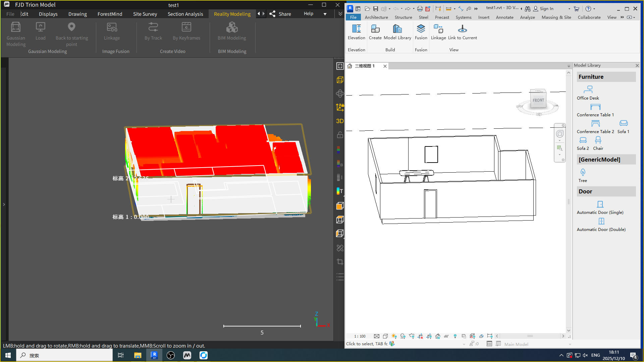Click Sign In in the Revit title bar

(x=546, y=9)
